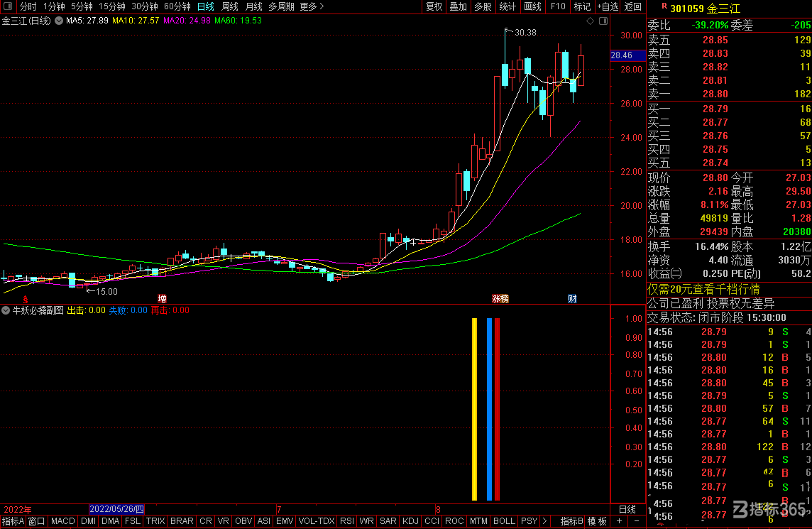812x529 pixels.
Task: Apply the BRAR indicator
Action: pyautogui.click(x=182, y=521)
